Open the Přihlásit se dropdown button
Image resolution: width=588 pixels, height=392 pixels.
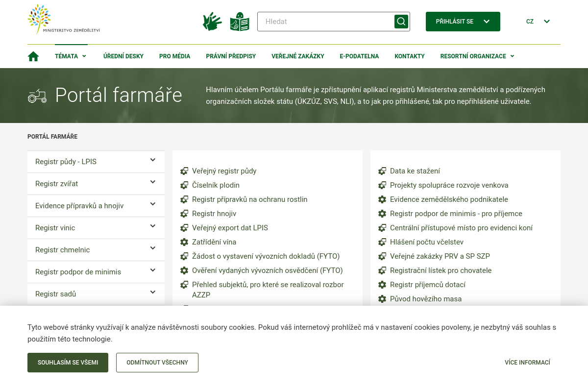[x=463, y=22]
